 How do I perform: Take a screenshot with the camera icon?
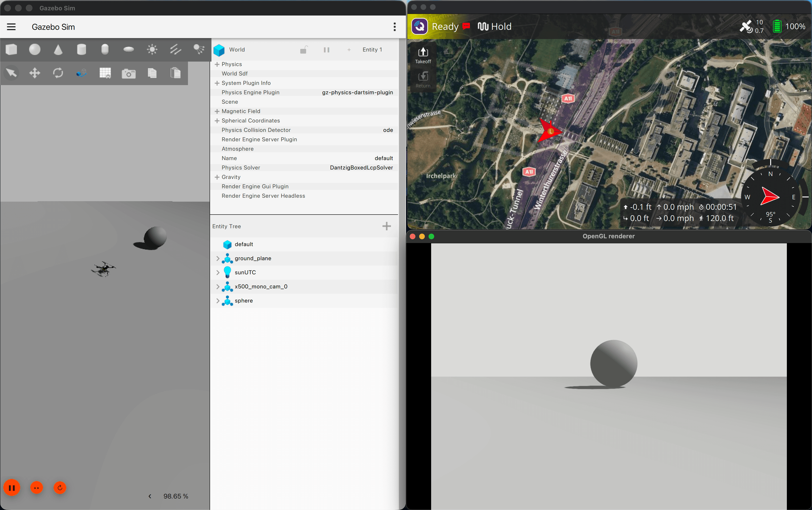129,73
